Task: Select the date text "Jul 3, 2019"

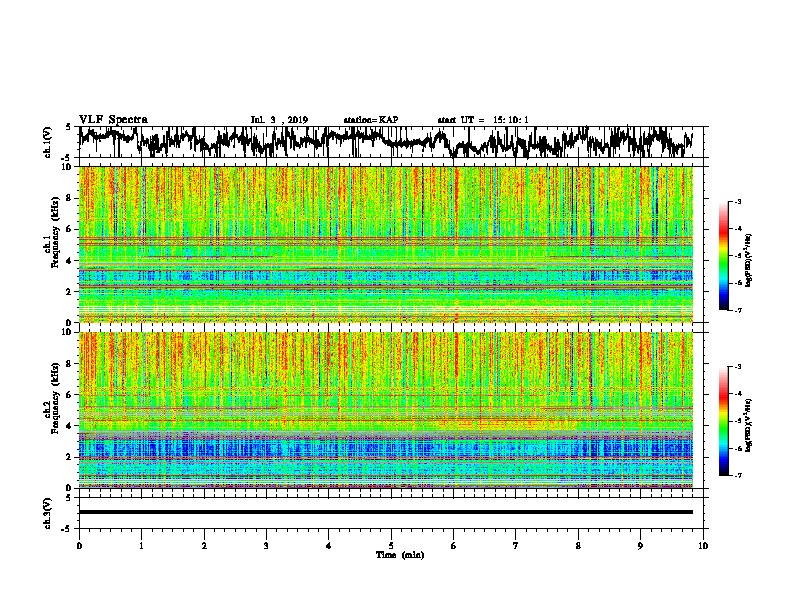Action: coord(279,120)
